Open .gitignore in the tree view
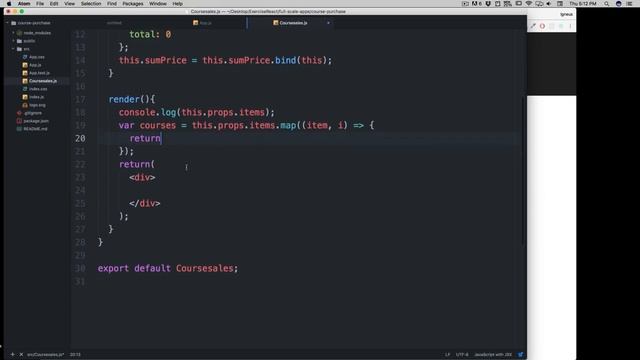 [x=33, y=113]
